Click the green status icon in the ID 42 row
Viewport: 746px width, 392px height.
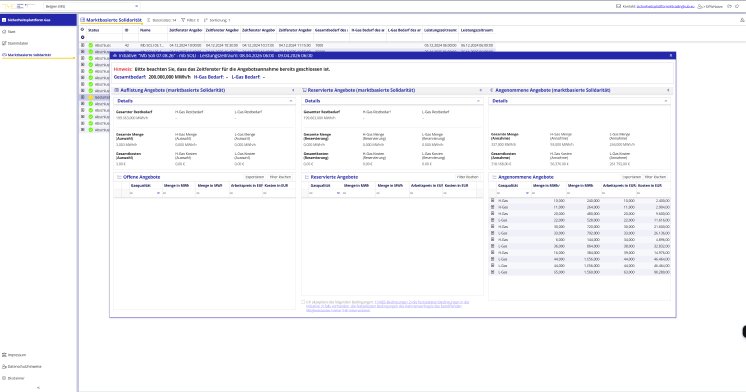pos(91,45)
